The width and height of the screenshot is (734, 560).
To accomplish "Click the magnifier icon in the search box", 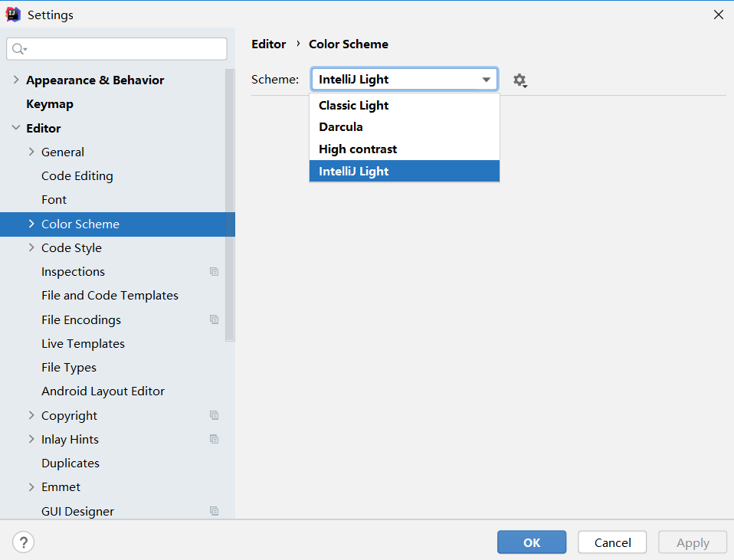I will [17, 48].
